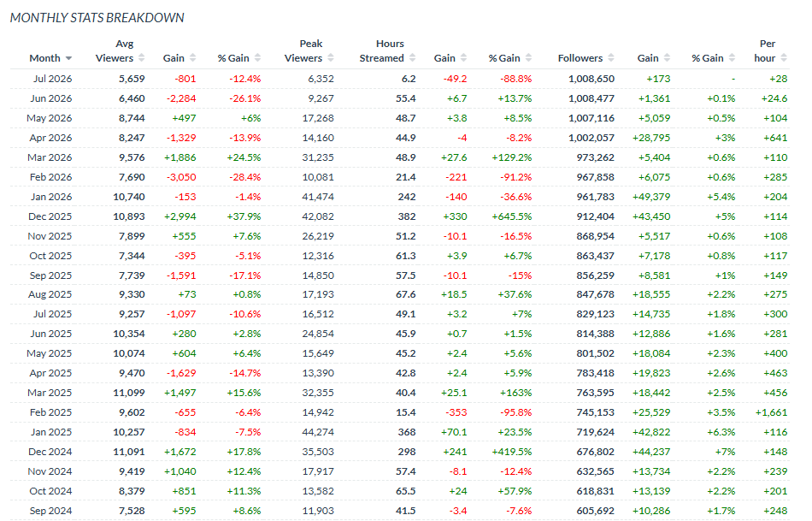Select the Dec 2025 month cell
Screen dimensions: 812x521
click(x=50, y=216)
